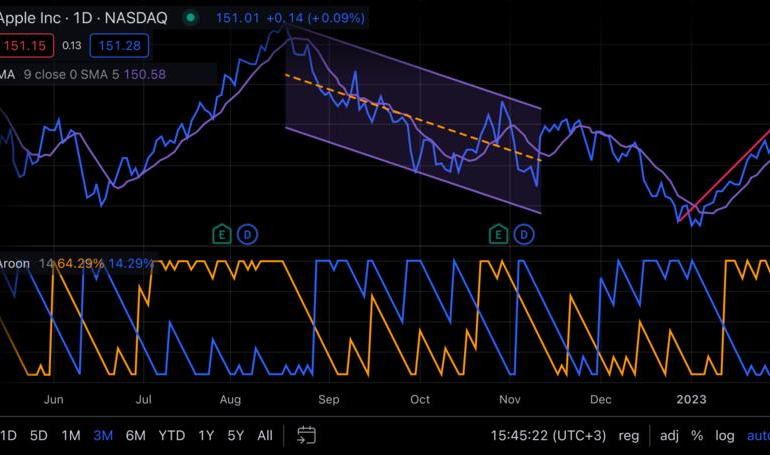The height and width of the screenshot is (455, 770).
Task: Click the Nov label on time axis
Action: 510,400
